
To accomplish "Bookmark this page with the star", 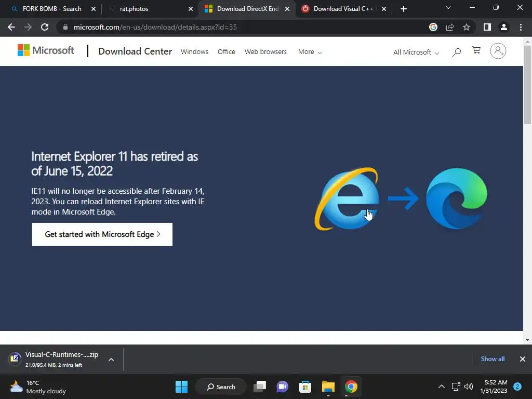I will [x=467, y=27].
